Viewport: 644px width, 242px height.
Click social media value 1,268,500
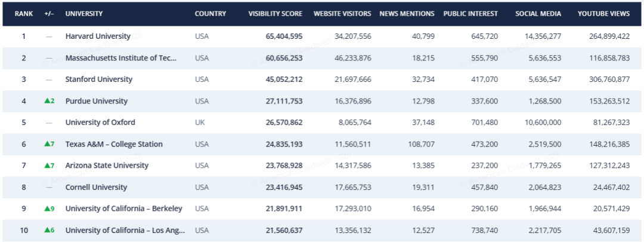coord(544,101)
